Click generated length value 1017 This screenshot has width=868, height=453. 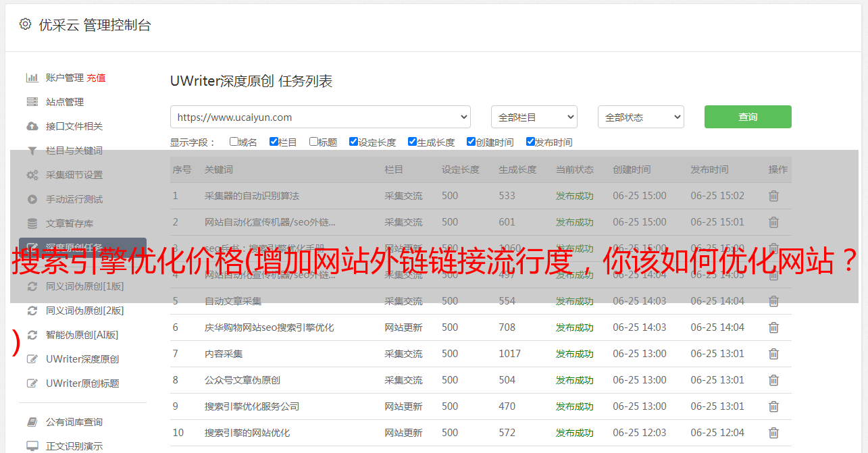[510, 354]
